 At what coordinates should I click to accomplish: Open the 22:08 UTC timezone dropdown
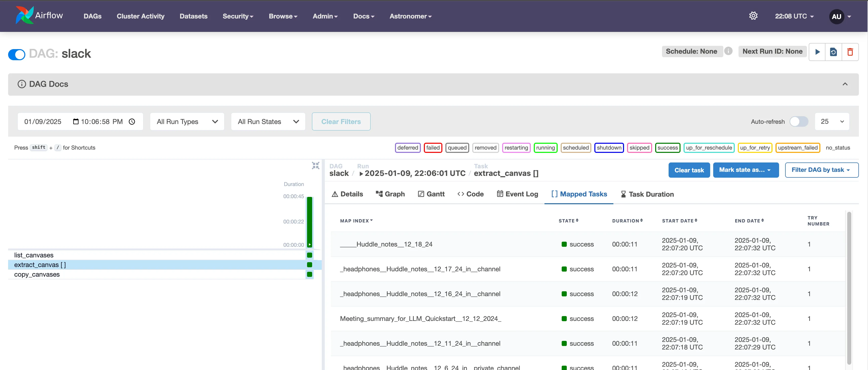point(794,16)
